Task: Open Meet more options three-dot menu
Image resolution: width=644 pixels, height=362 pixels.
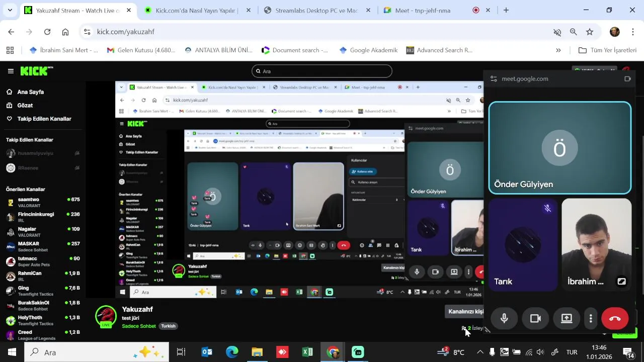Action: coord(591,319)
